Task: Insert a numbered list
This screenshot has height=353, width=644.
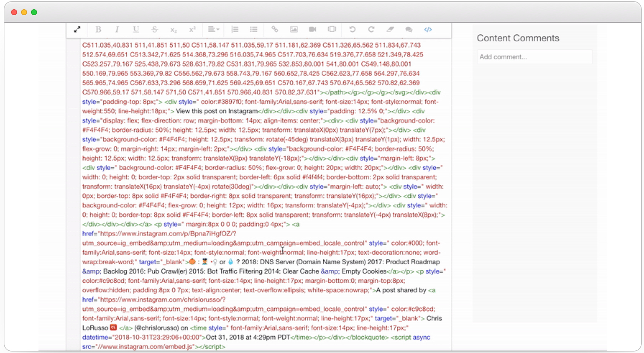Action: coord(235,30)
